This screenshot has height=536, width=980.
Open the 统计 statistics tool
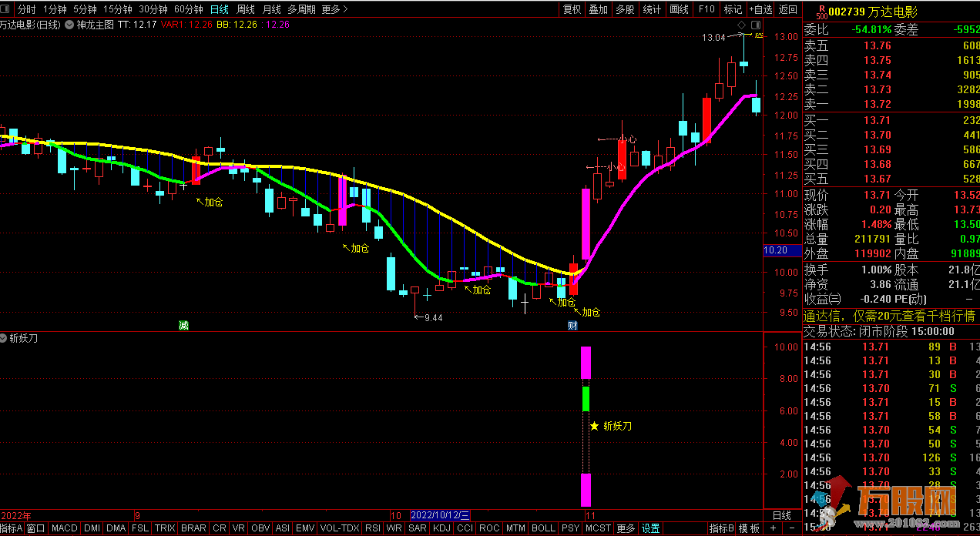point(652,9)
